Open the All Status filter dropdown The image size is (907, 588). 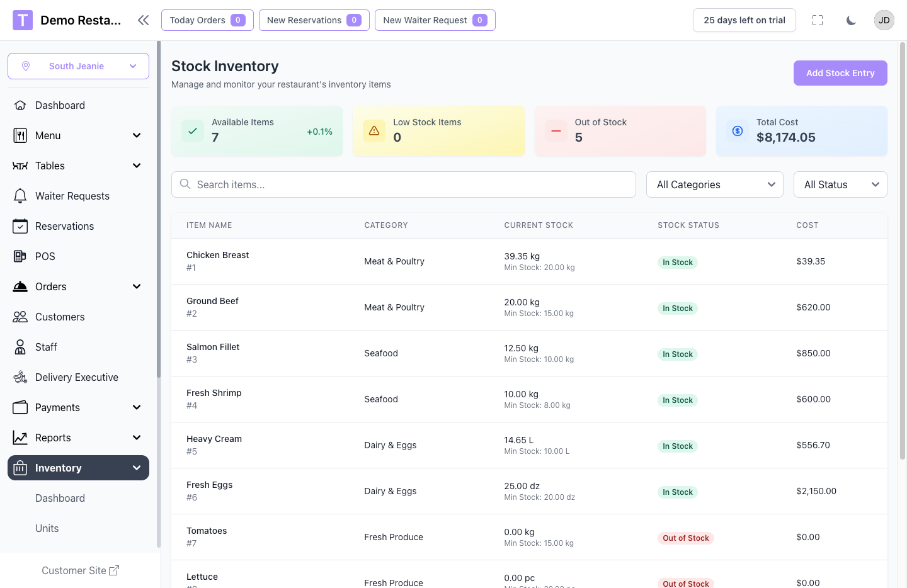(840, 184)
